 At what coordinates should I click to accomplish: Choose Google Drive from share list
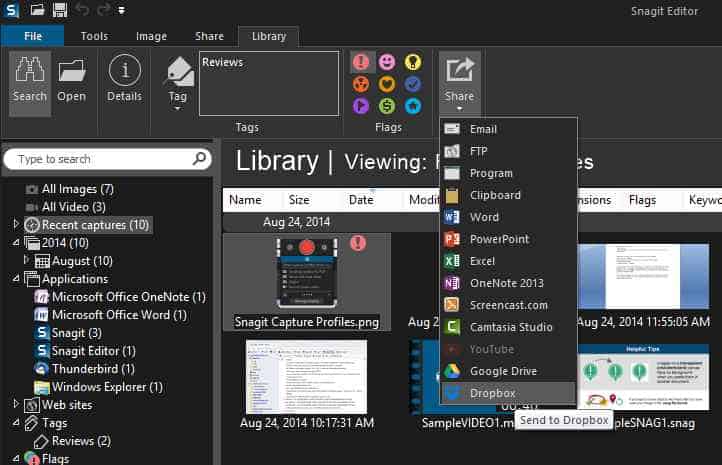503,371
